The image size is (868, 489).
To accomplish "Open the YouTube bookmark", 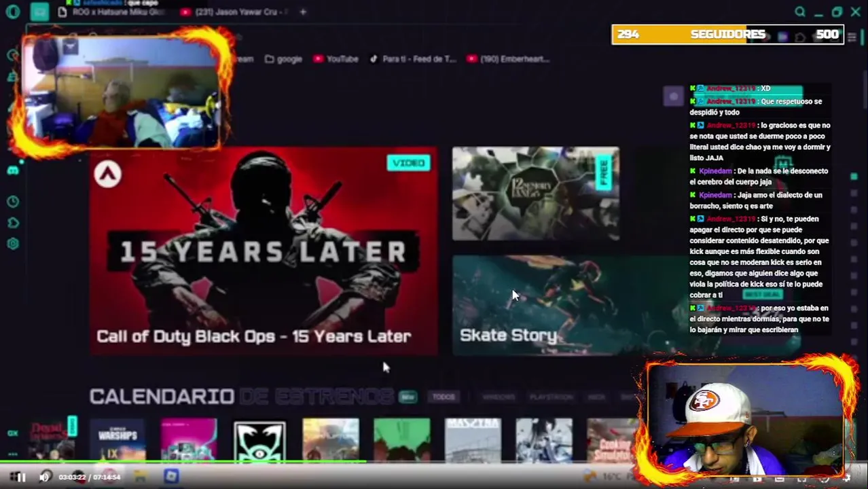I will pyautogui.click(x=336, y=59).
